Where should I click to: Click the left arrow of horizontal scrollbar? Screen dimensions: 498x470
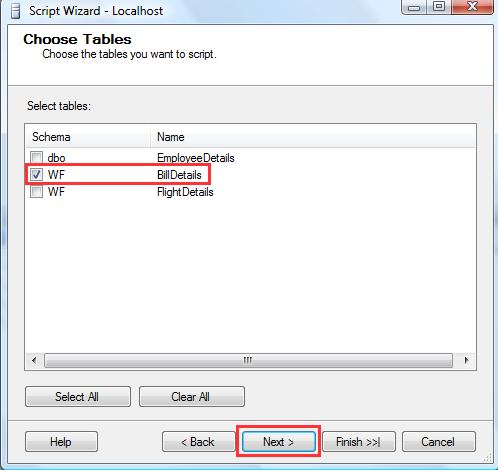click(x=34, y=360)
